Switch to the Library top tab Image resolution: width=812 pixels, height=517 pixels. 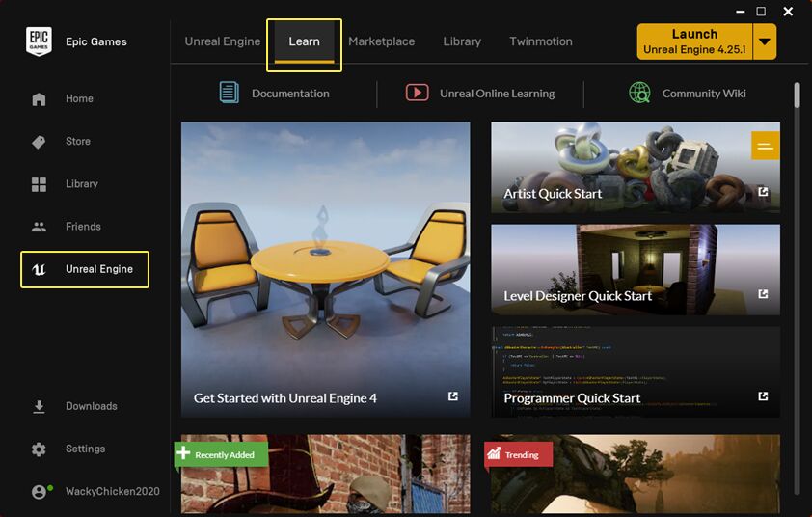click(462, 41)
